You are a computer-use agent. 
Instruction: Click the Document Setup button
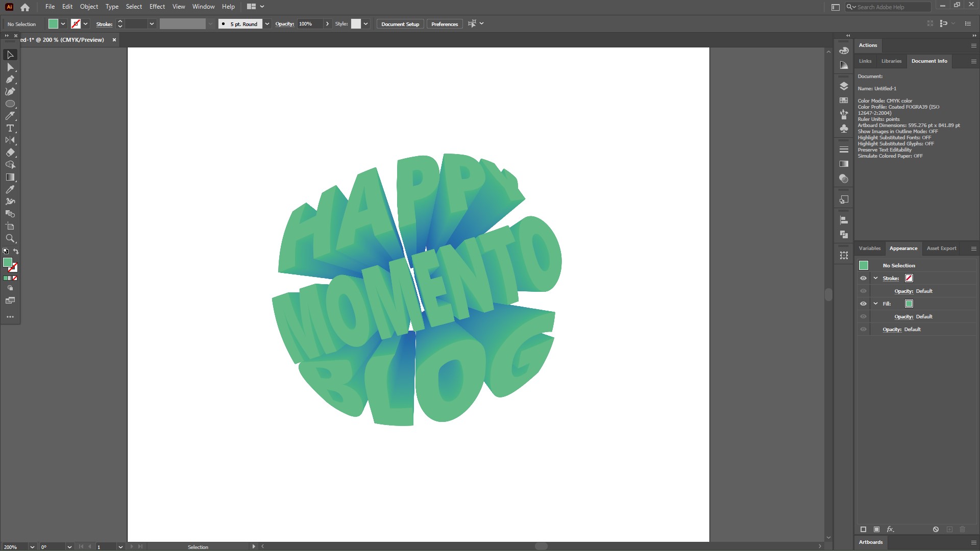coord(400,24)
